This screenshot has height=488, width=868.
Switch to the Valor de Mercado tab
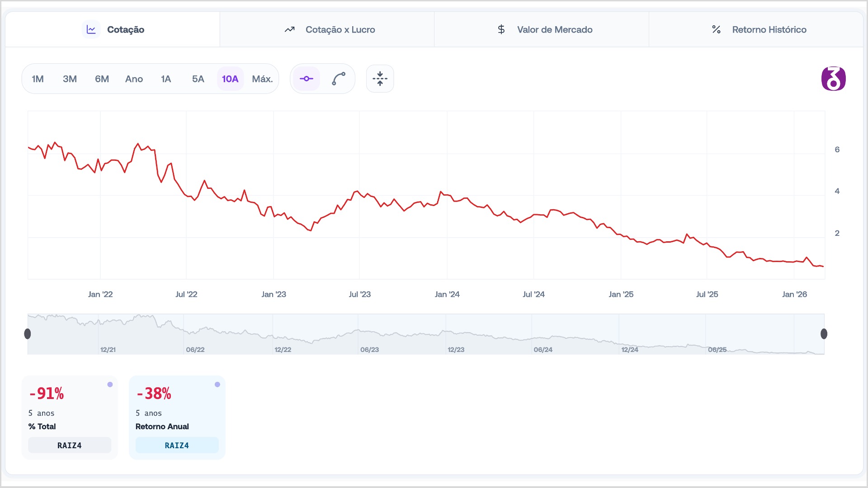[x=554, y=29]
